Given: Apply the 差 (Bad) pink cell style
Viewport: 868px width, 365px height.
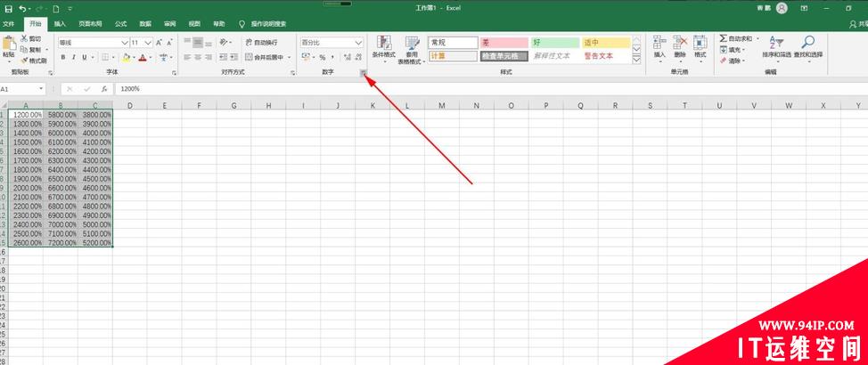Looking at the screenshot, I should coord(504,43).
